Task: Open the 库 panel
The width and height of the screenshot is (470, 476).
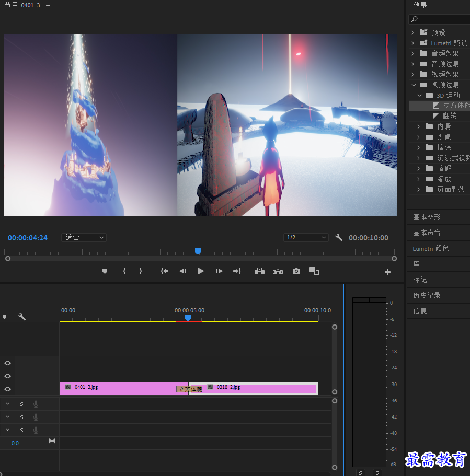Action: 417,264
